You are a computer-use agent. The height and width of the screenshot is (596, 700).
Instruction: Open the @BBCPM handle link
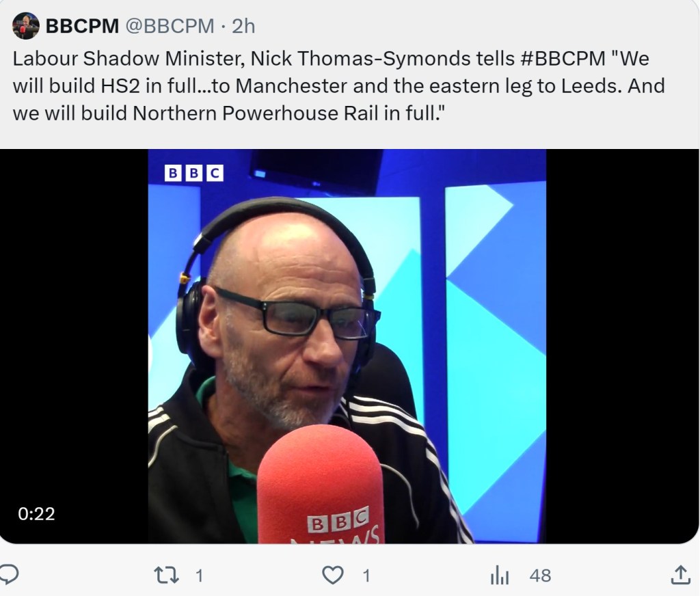click(170, 26)
